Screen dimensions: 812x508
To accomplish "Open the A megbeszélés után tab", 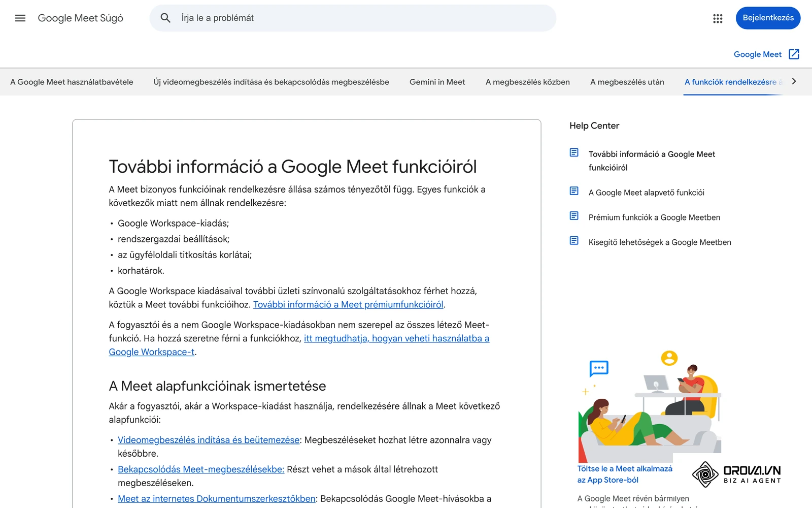I will (x=627, y=82).
